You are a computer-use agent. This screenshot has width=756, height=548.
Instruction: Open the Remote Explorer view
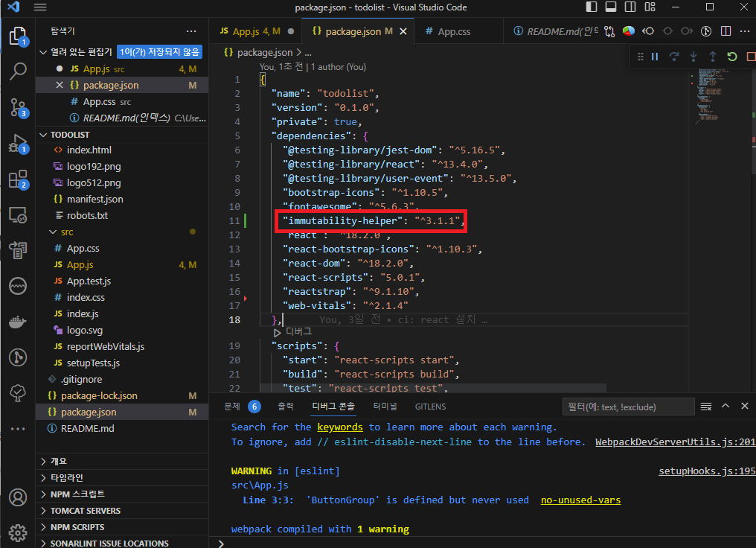click(18, 214)
